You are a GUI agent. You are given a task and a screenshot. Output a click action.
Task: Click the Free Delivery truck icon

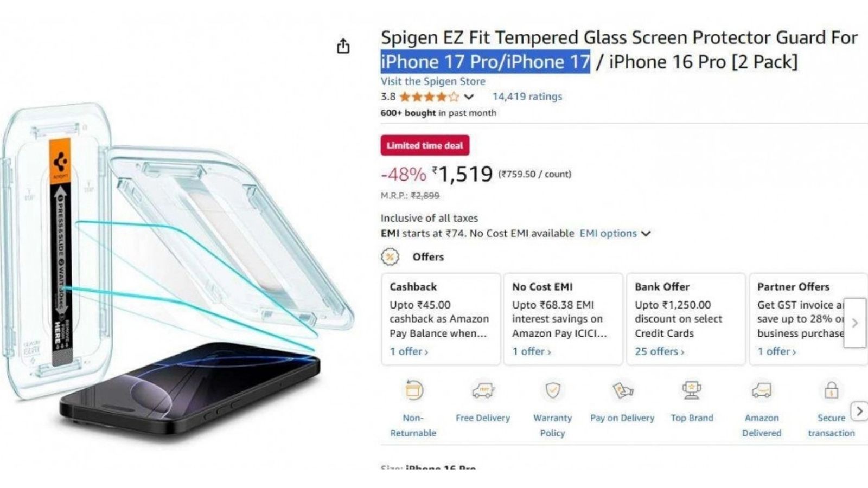482,390
